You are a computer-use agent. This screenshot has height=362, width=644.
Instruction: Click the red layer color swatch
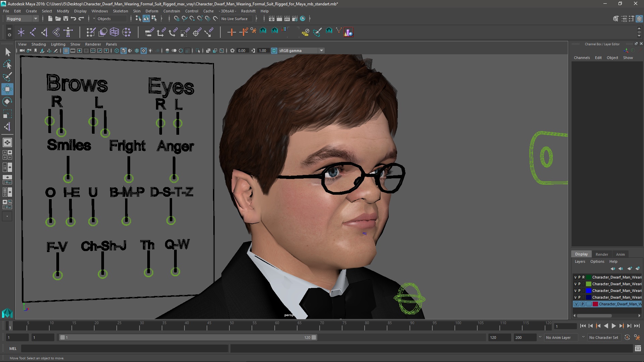(x=595, y=304)
